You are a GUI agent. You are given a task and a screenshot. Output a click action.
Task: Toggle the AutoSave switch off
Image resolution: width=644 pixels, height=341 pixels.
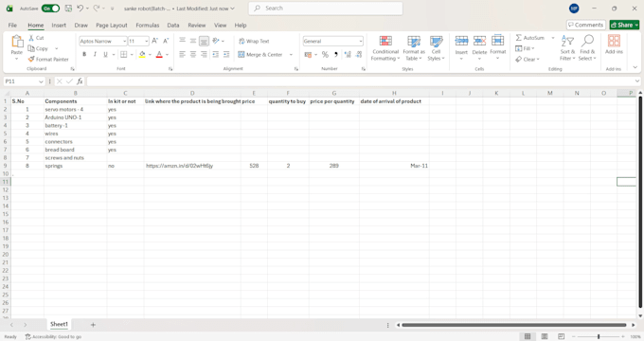coord(51,9)
